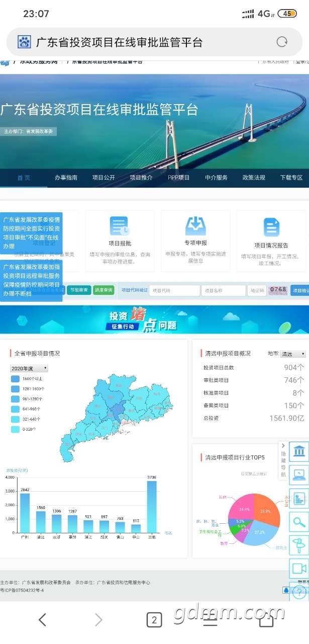This screenshot has height=644, width=309.
Task: Click the 1600个以上 legend swatch
Action: tap(15, 379)
